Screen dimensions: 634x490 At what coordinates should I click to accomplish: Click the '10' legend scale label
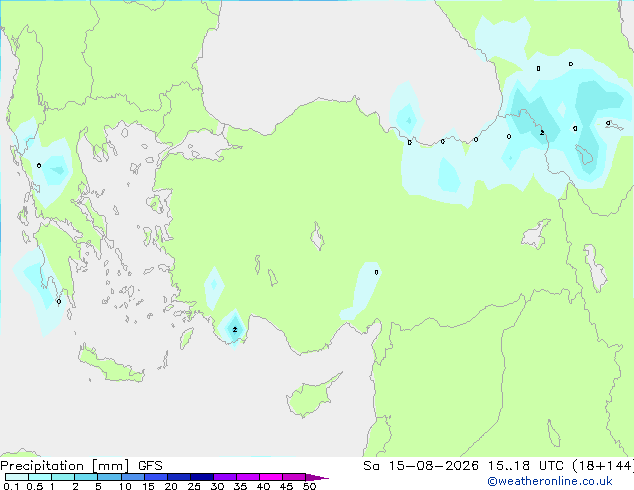point(125,486)
